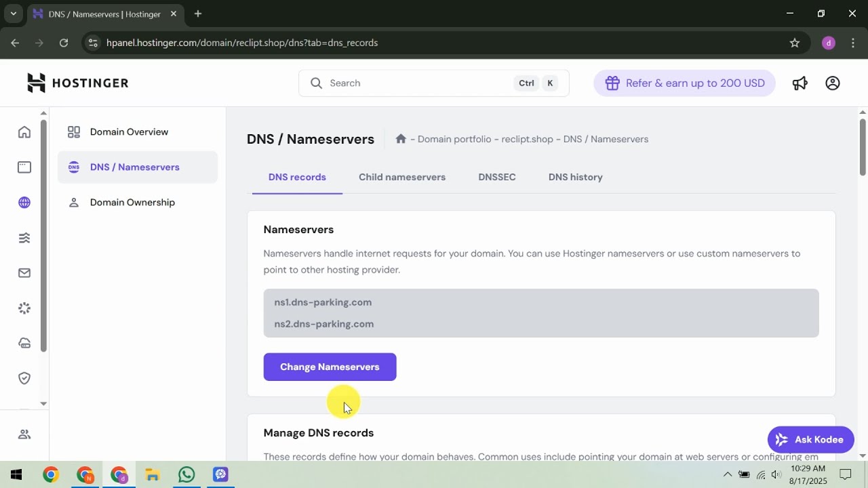Open a new browser tab

pyautogui.click(x=198, y=14)
